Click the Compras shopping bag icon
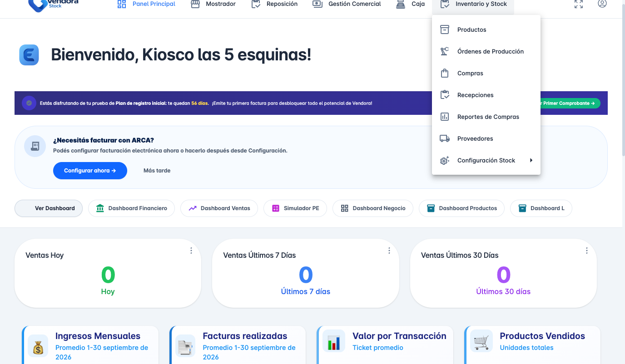The width and height of the screenshot is (625, 364). click(445, 73)
